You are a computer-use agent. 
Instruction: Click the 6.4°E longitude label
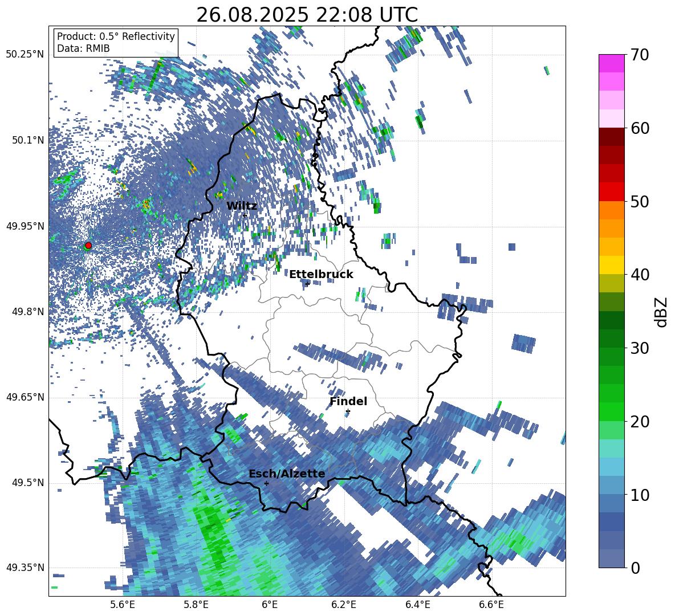(418, 605)
